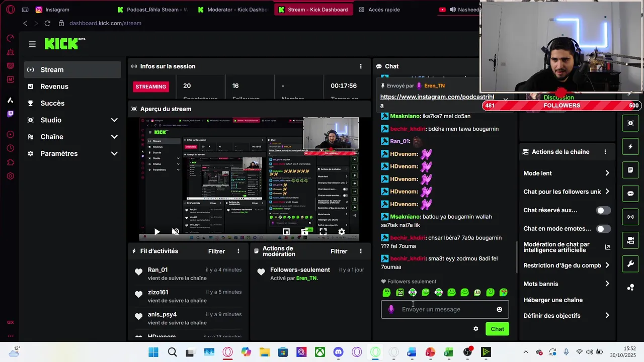Open Windows taskbar search
Image resolution: width=644 pixels, height=362 pixels.
coord(172,352)
